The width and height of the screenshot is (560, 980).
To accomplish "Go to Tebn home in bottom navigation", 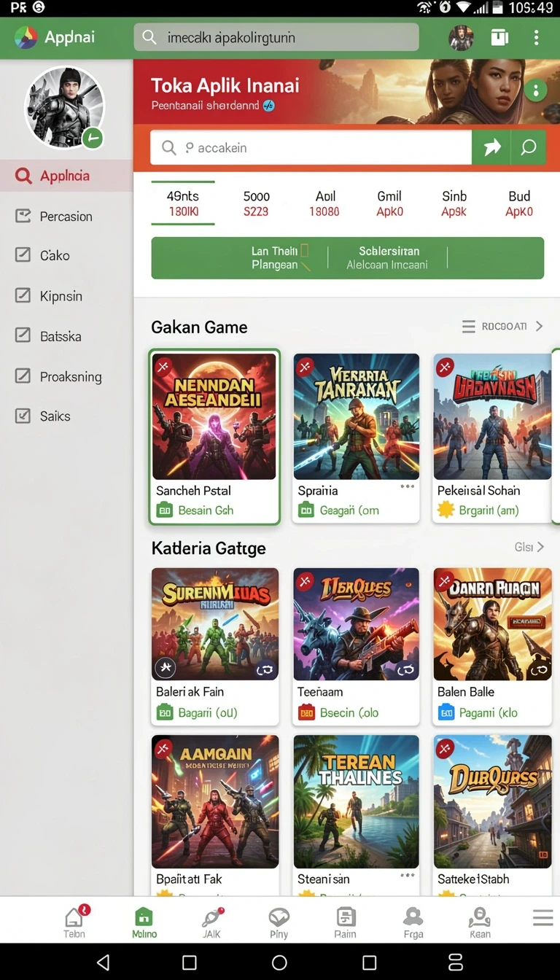I will click(74, 922).
